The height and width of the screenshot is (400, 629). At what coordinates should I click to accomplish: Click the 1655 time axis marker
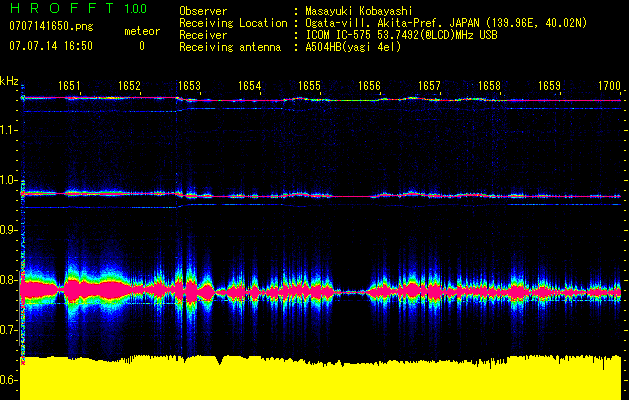coord(309,85)
